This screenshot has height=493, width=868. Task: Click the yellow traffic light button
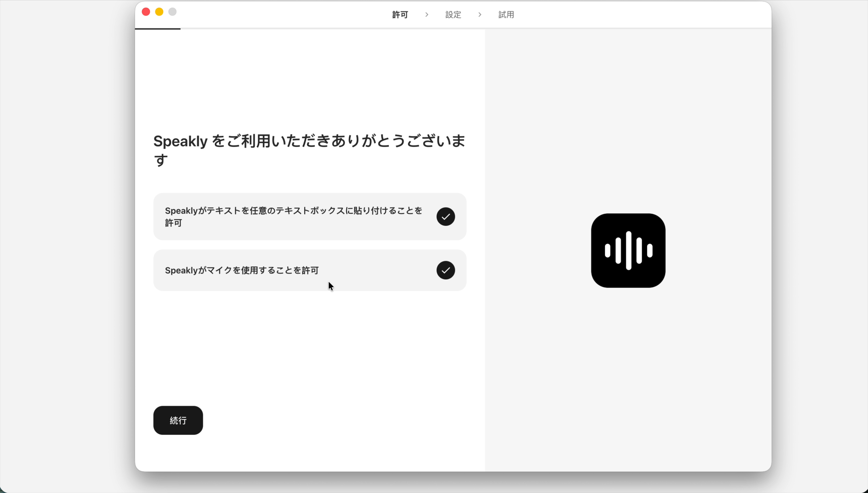pyautogui.click(x=159, y=12)
